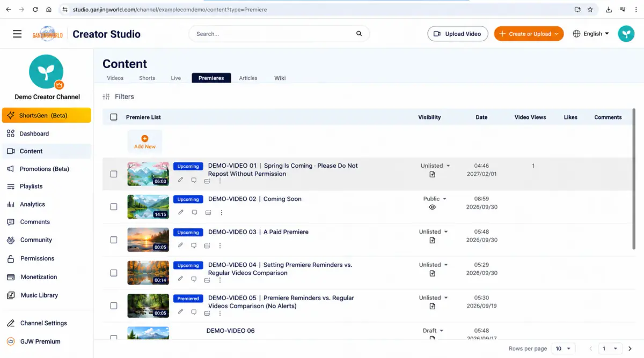Switch to the Wiki tab
The width and height of the screenshot is (644, 358).
point(280,78)
